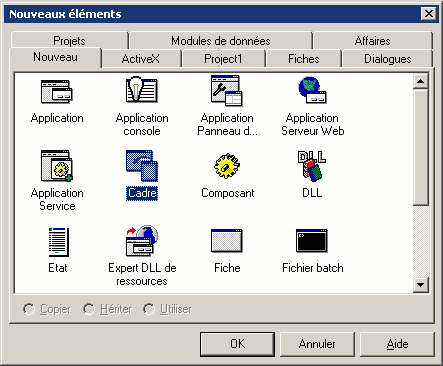Pick the DLL icon
This screenshot has width=443, height=366.
click(x=312, y=166)
